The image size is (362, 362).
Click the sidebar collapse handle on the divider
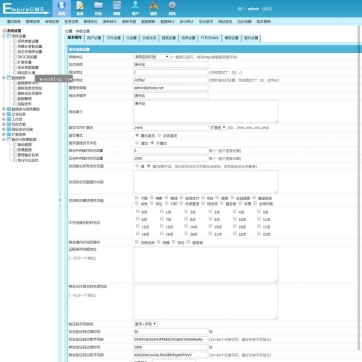(x=60, y=200)
